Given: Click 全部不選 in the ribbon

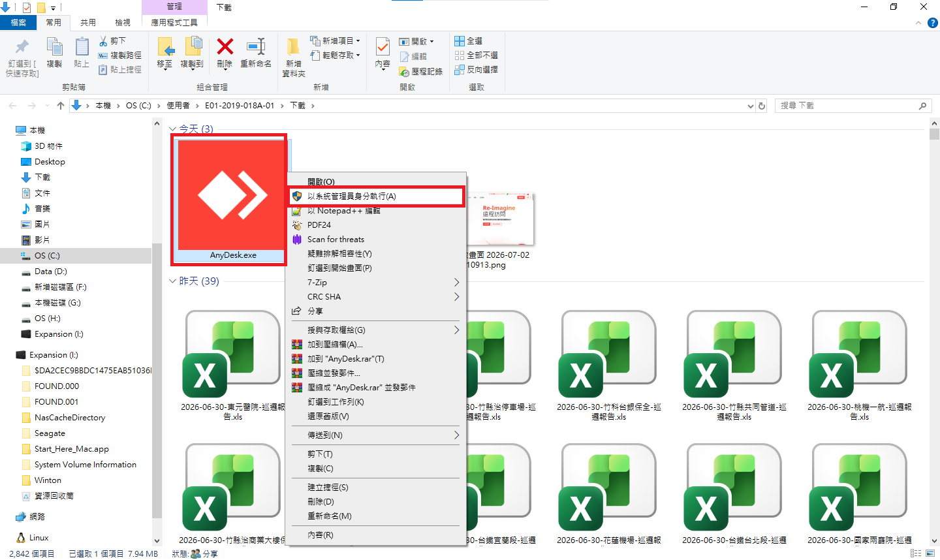Looking at the screenshot, I should pyautogui.click(x=477, y=55).
